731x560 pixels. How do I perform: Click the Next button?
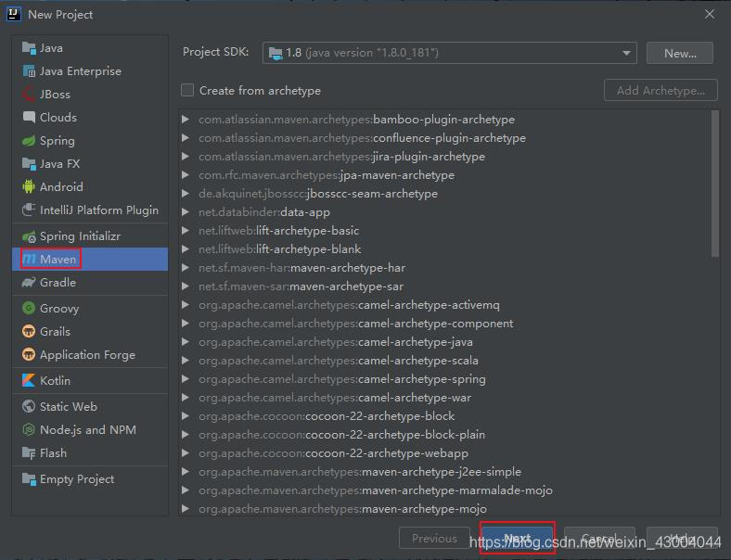[x=517, y=538]
